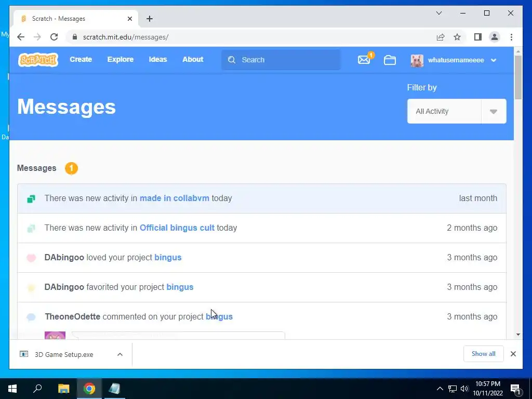The height and width of the screenshot is (399, 532).
Task: Open the Official bingus cult link
Action: (x=177, y=228)
